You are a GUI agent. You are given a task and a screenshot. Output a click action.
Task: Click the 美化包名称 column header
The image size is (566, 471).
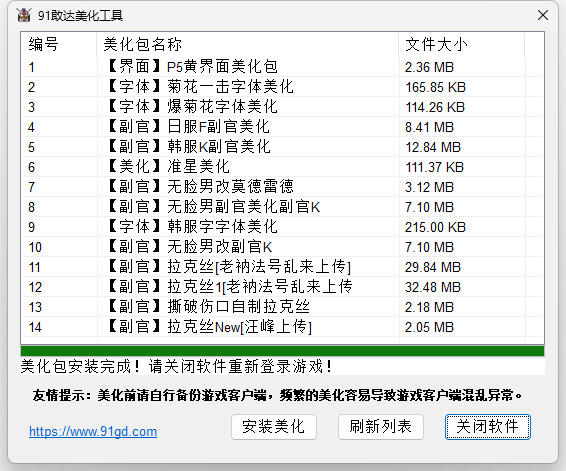coord(248,44)
